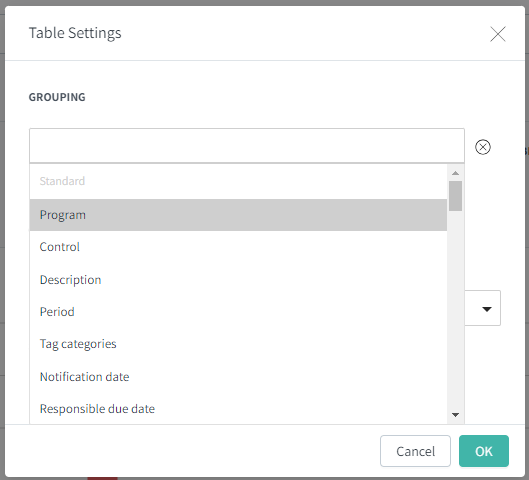Open the dropdown arrow behind the list
The height and width of the screenshot is (480, 529).
pos(486,309)
